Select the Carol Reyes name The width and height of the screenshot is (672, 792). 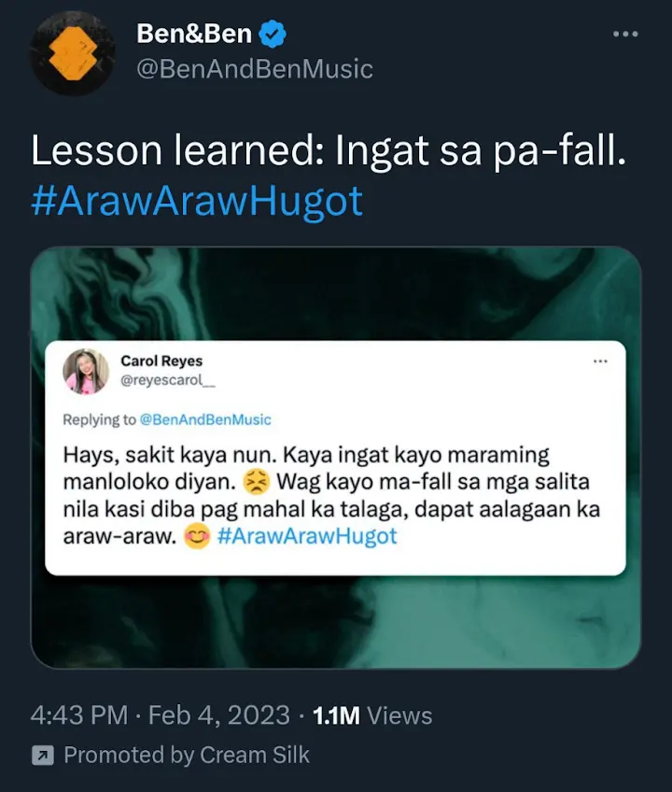(161, 361)
